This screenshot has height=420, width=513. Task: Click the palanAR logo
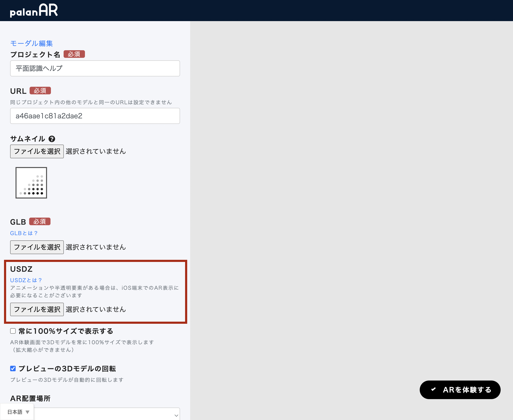[x=34, y=11]
